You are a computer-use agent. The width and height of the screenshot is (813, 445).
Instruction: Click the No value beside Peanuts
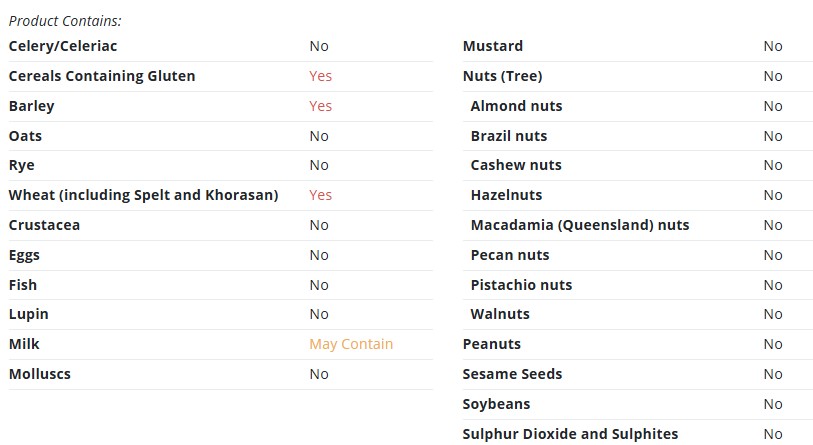pos(773,344)
